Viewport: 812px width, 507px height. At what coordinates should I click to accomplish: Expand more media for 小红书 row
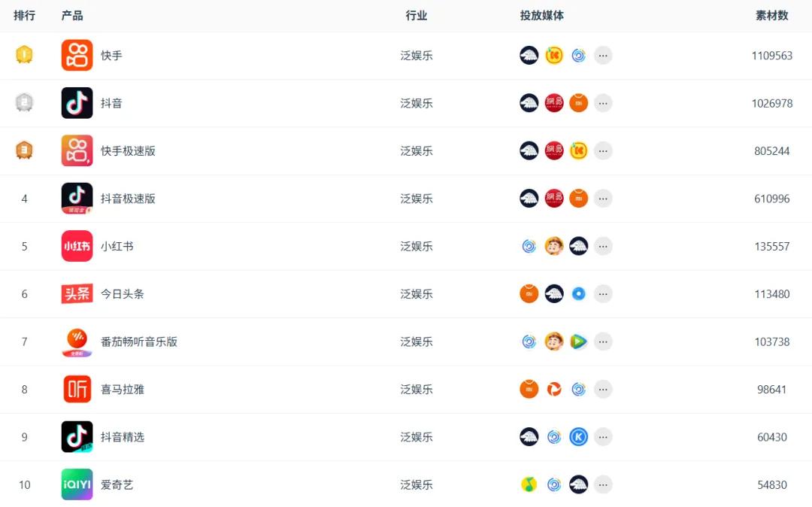(x=603, y=246)
